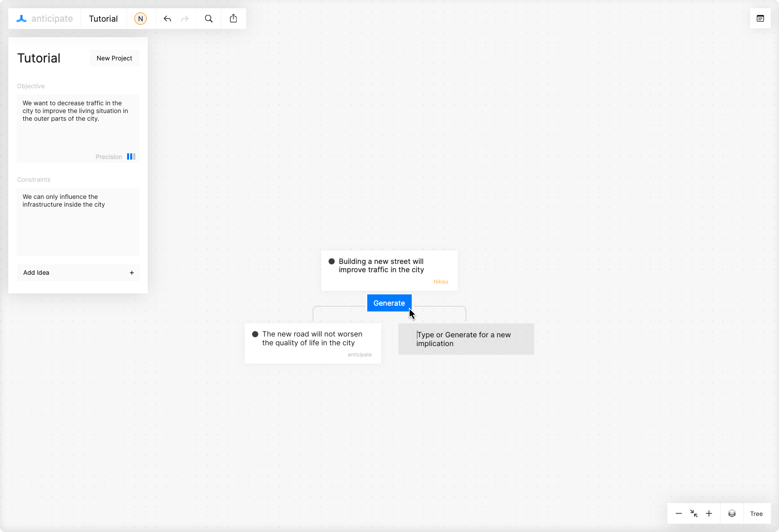This screenshot has height=532, width=779.
Task: Click the Objective section label
Action: point(31,86)
